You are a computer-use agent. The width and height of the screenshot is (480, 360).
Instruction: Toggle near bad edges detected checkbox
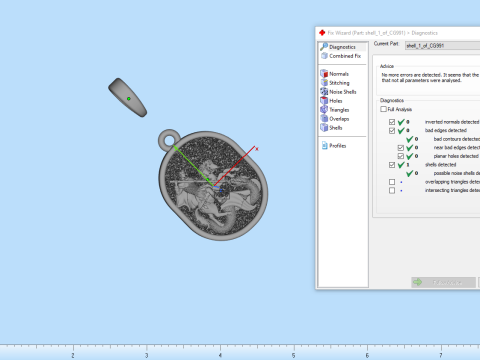[x=401, y=148]
